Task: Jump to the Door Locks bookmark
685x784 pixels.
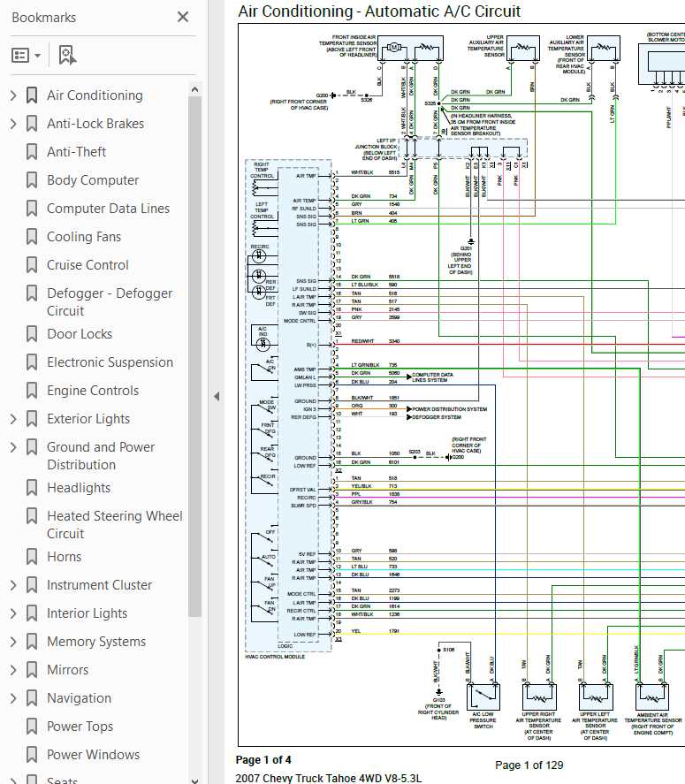Action: (x=80, y=334)
